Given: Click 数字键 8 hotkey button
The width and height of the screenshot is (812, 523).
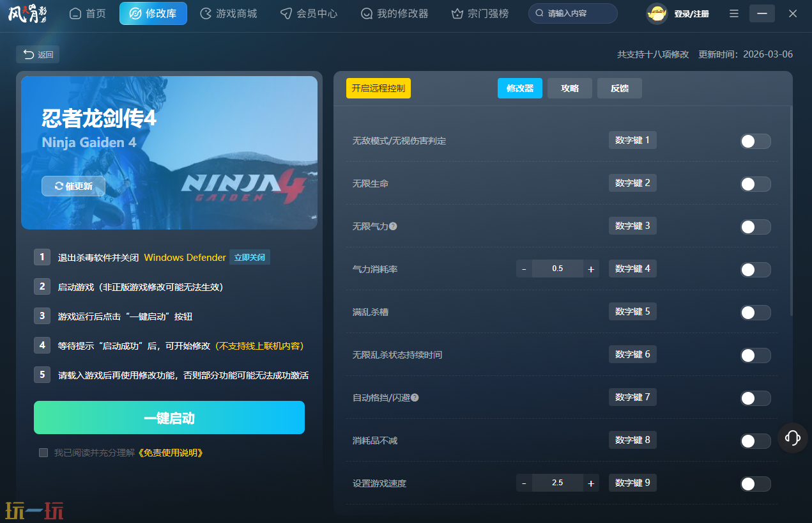Looking at the screenshot, I should click(632, 440).
